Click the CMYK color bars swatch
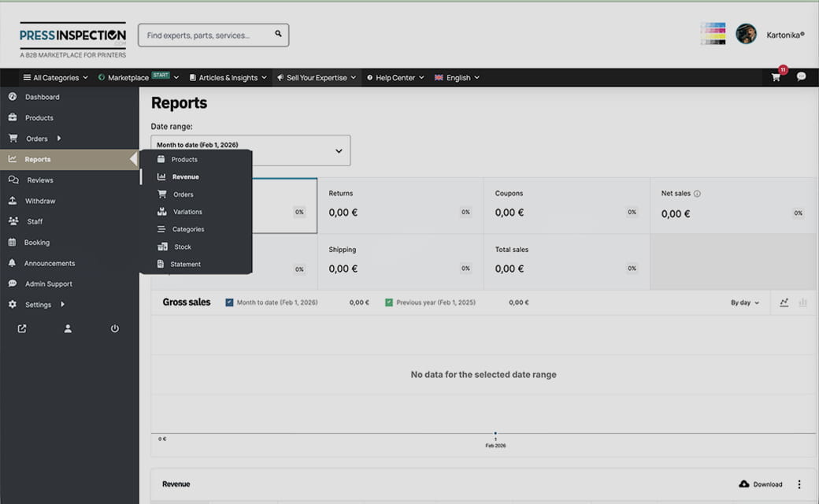This screenshot has width=819, height=504. pyautogui.click(x=713, y=34)
